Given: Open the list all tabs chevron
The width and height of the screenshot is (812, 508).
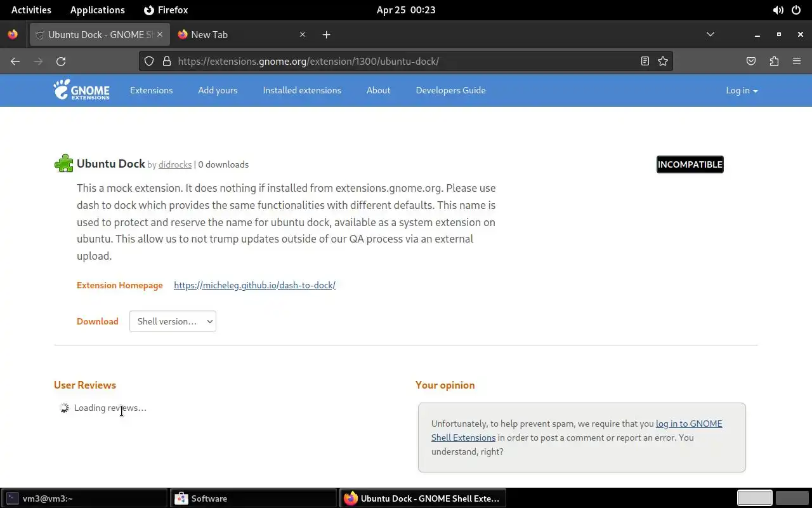Looking at the screenshot, I should [x=710, y=34].
